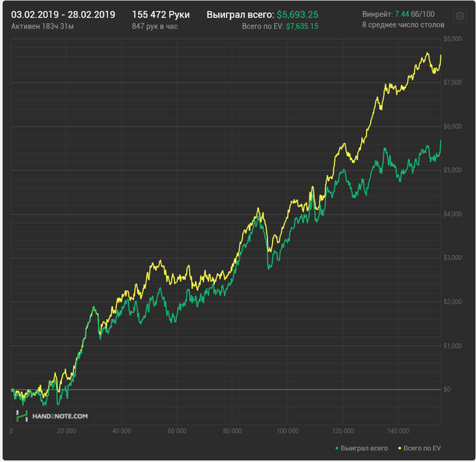Click the date range 03.02.2019 - 28.02.2019
This screenshot has height=462, width=476.
[x=63, y=14]
